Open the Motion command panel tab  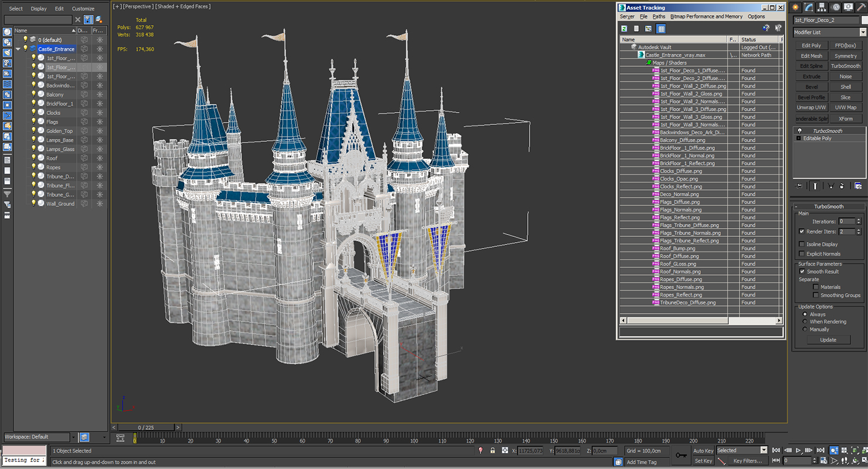click(836, 8)
